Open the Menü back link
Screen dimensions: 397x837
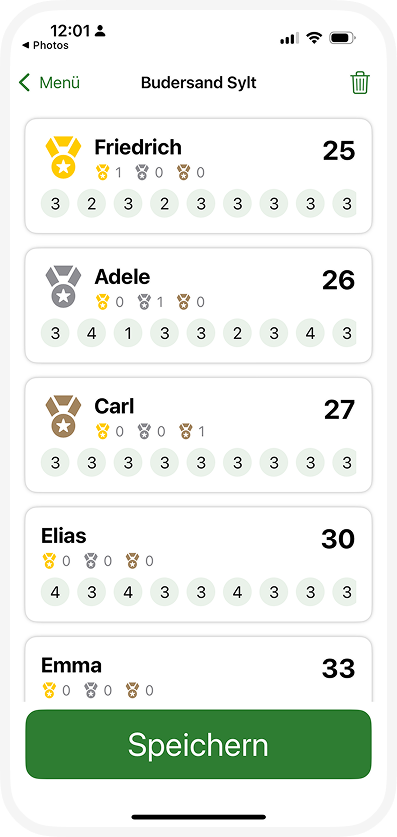click(x=49, y=83)
